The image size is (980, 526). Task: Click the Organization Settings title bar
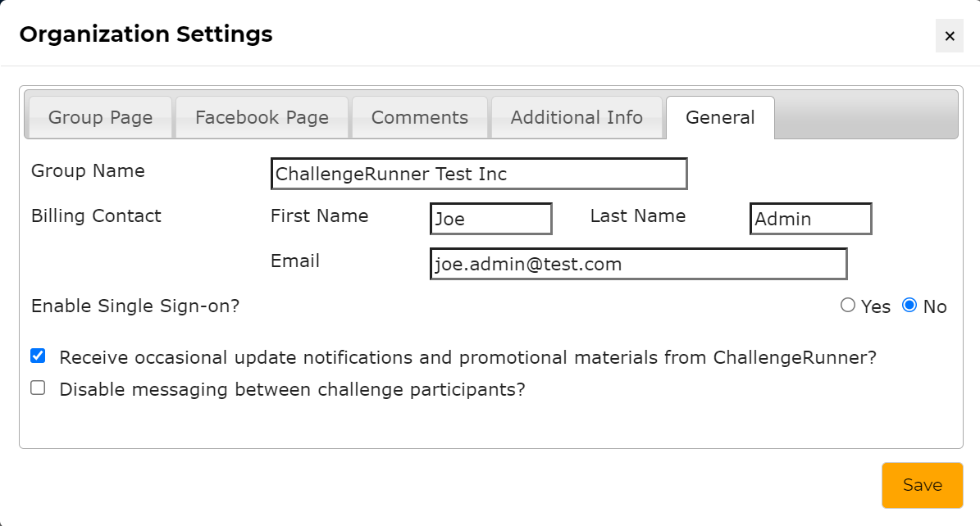point(146,34)
